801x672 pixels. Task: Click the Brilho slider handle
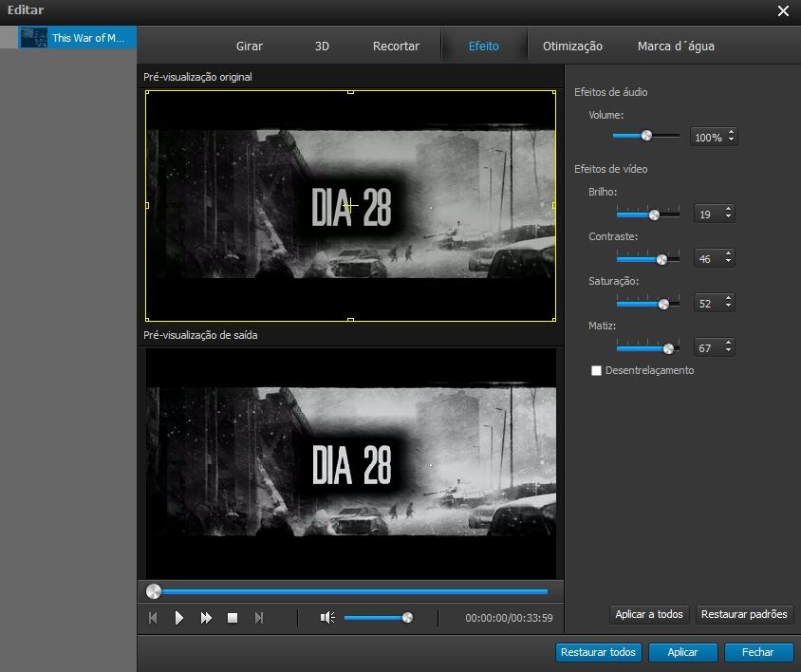pyautogui.click(x=655, y=215)
